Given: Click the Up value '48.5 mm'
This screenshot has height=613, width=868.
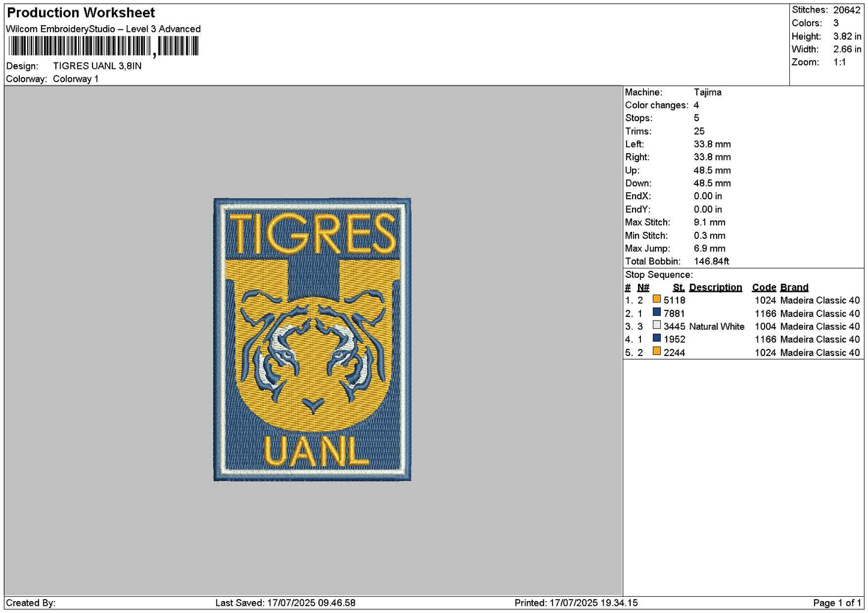Looking at the screenshot, I should point(712,171).
